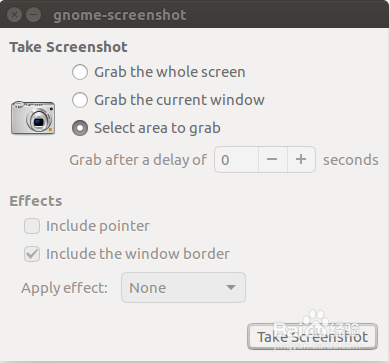
Task: Minimize the gnome-screenshot window
Action: 33,15
